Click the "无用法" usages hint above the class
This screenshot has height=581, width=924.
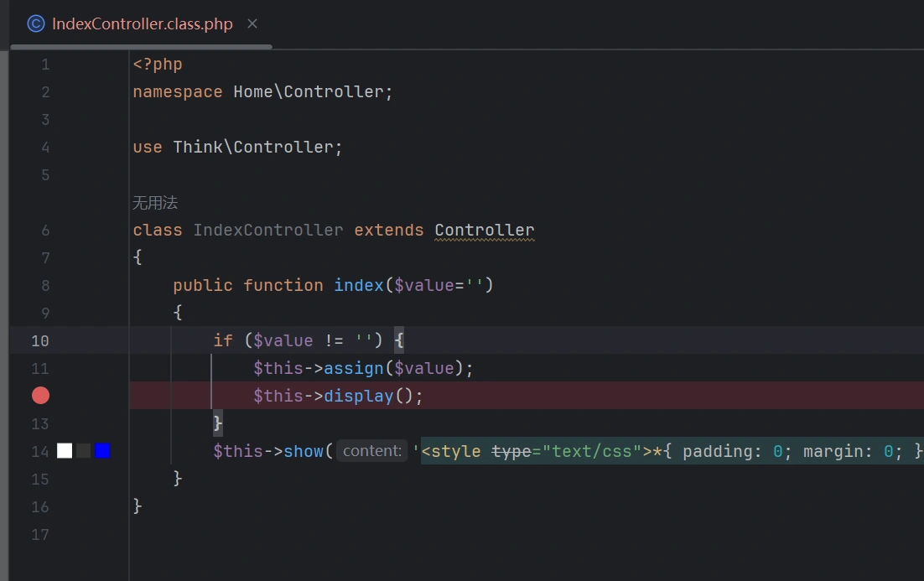tap(155, 203)
